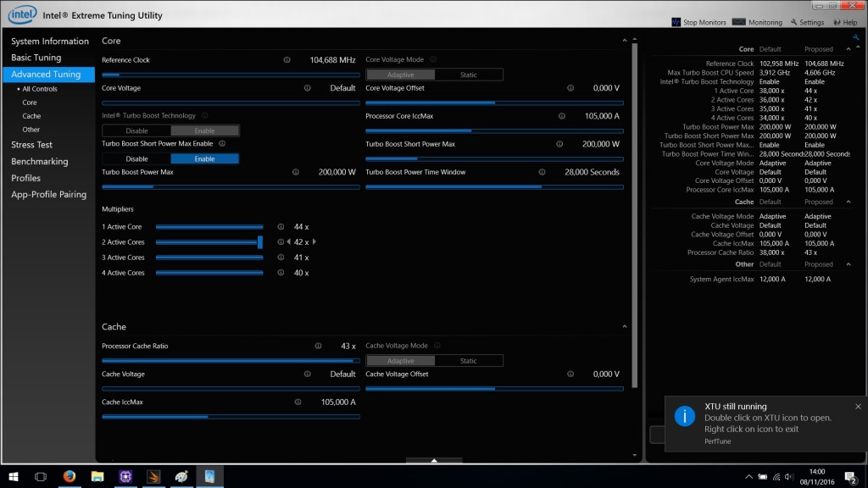
Task: Open Stress Test section
Action: point(31,145)
